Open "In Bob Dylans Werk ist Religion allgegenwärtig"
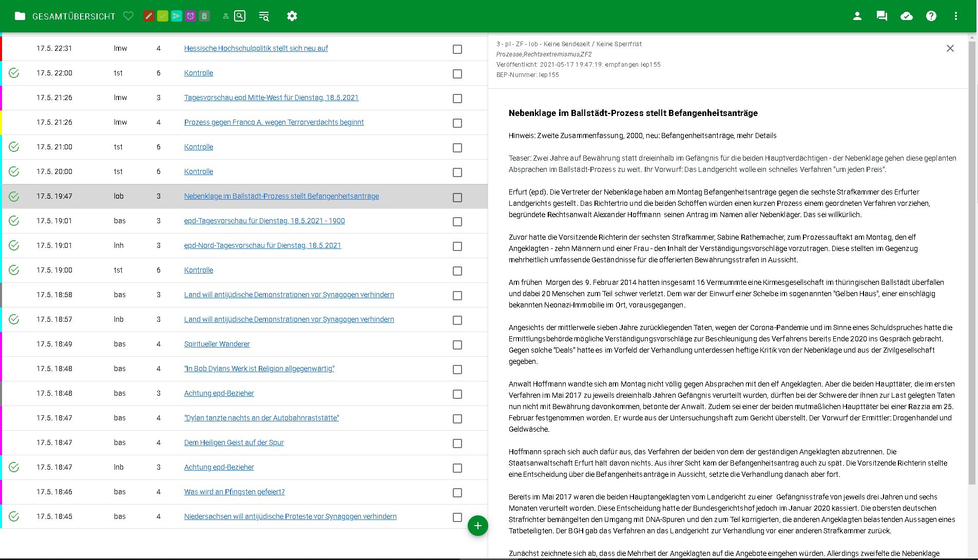The width and height of the screenshot is (978, 560). click(x=259, y=369)
